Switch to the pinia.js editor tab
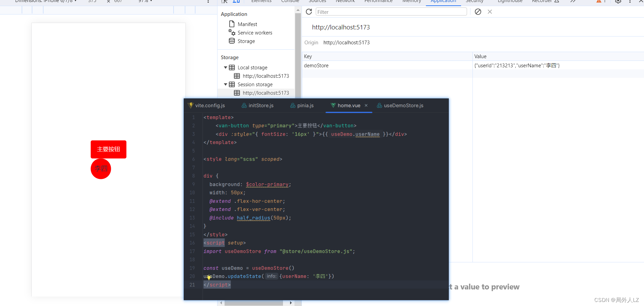644x306 pixels. click(x=302, y=105)
